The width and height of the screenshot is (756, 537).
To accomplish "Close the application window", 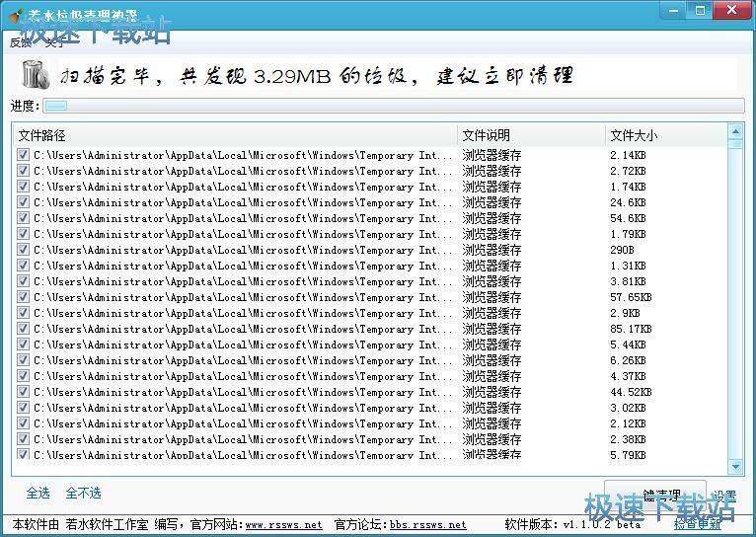I will tap(732, 10).
